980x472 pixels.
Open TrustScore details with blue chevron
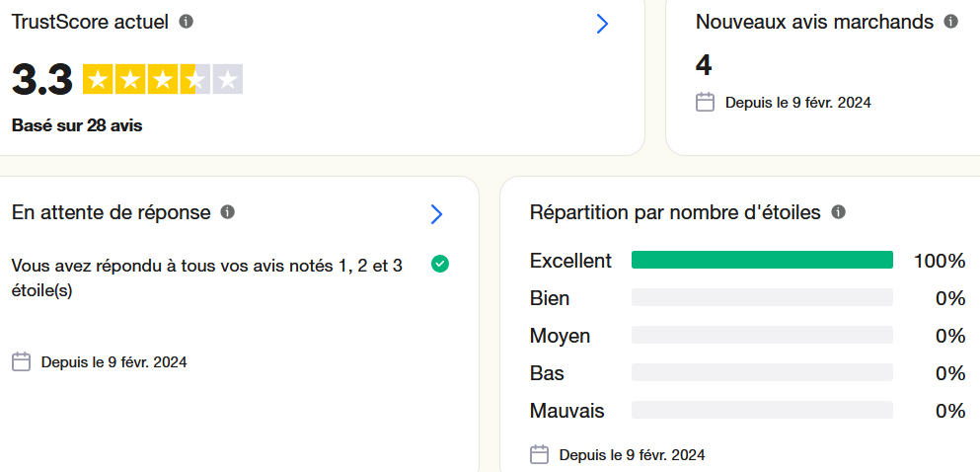[x=603, y=25]
